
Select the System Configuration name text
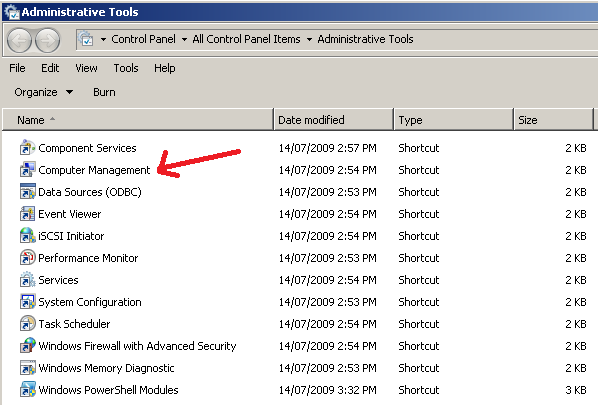[x=90, y=302]
